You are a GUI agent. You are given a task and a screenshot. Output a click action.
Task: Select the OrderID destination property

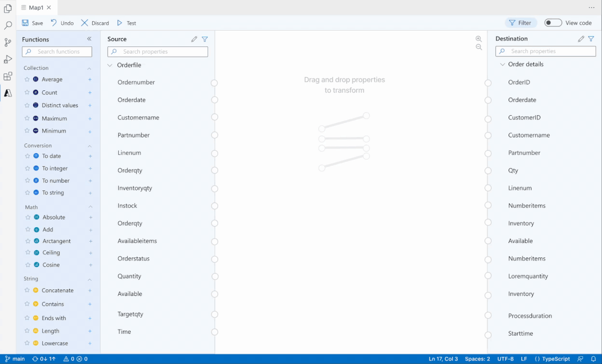[x=519, y=82]
